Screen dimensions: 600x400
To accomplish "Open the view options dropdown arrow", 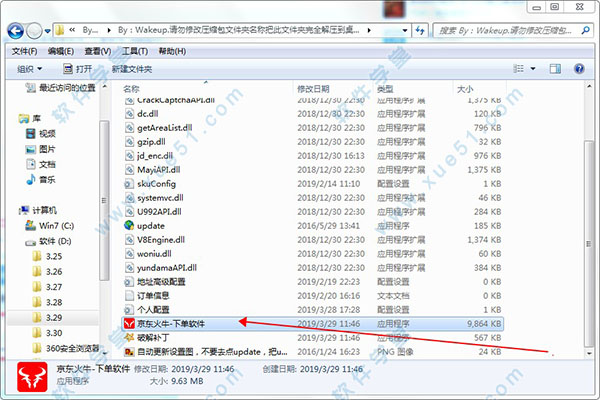I will point(533,69).
